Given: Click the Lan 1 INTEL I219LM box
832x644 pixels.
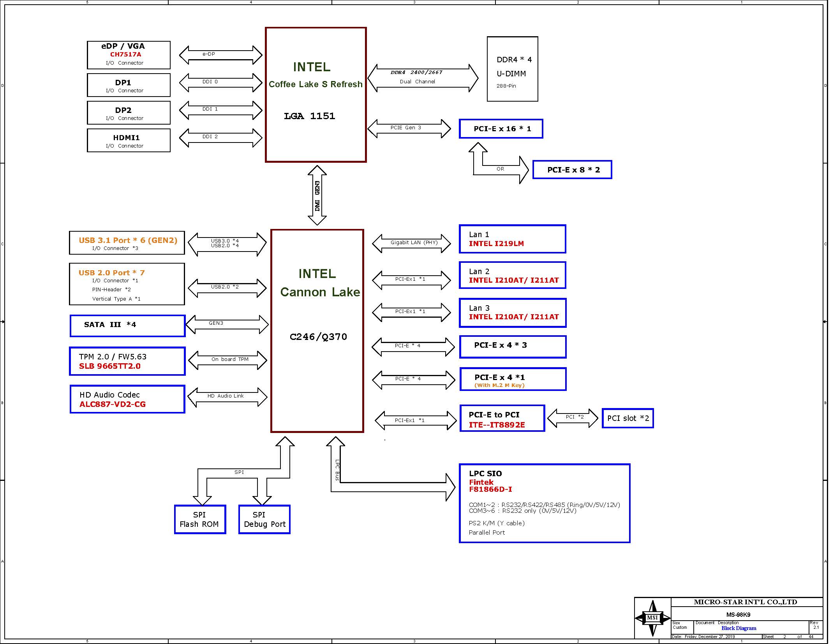Looking at the screenshot, I should point(512,239).
